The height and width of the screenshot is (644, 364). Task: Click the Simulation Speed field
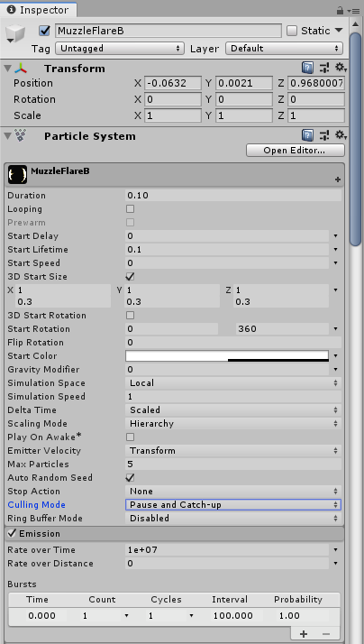(x=232, y=396)
